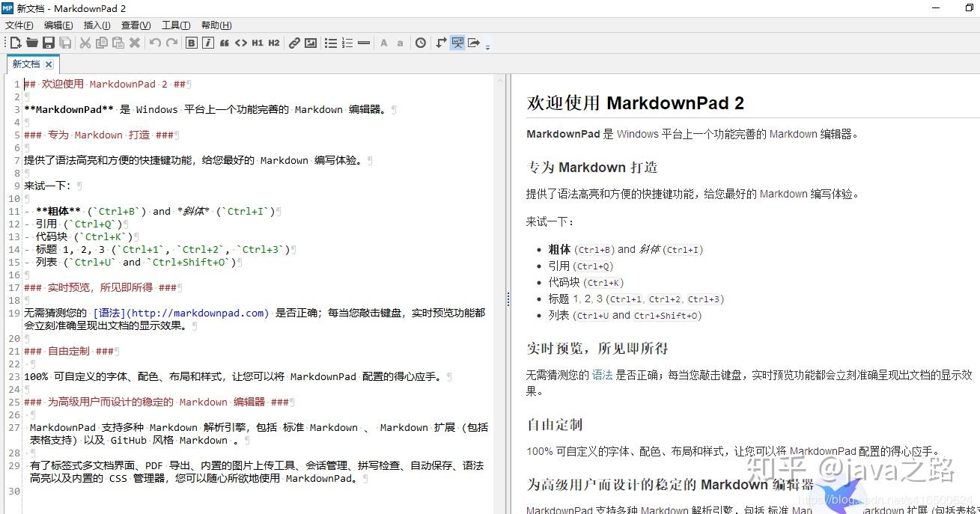980x514 pixels.
Task: Insert a hyperlink using the link icon
Action: coord(294,43)
